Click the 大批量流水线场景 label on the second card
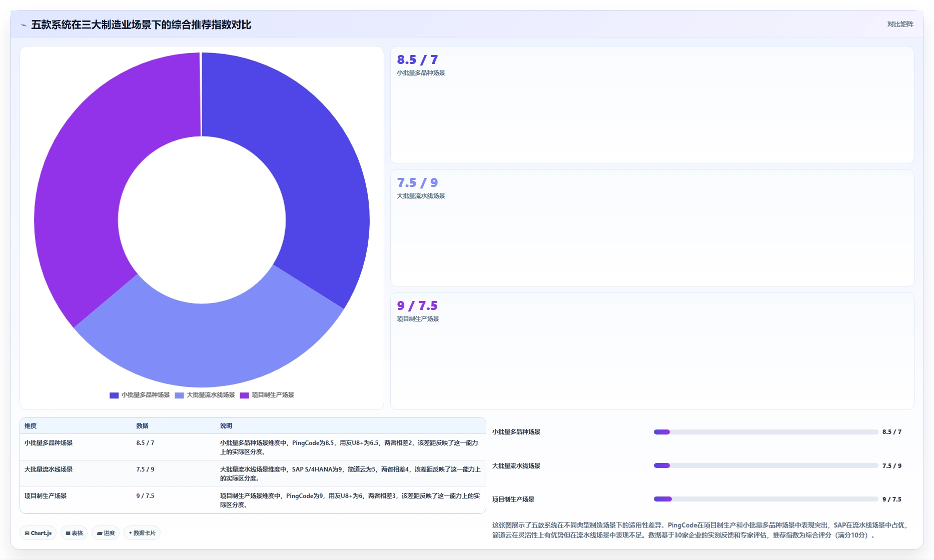The image size is (934, 560). click(x=421, y=196)
